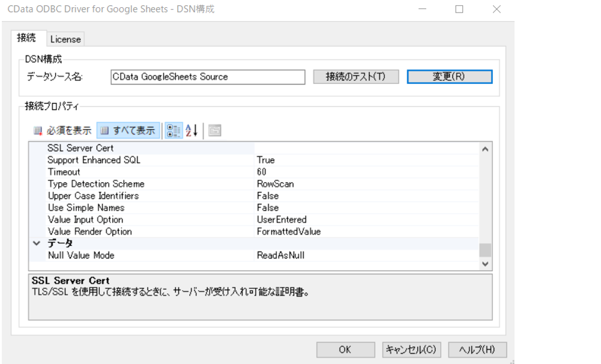The height and width of the screenshot is (364, 601).
Task: Select the Value Input Option property
Action: click(85, 219)
